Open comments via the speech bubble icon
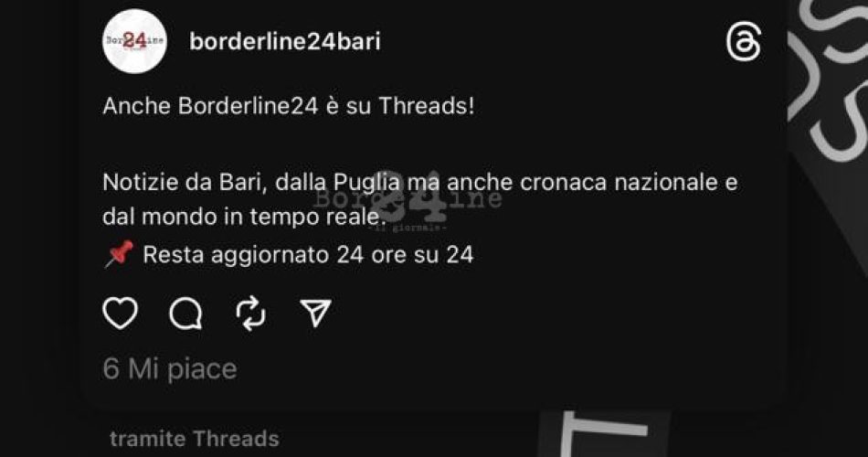 [x=185, y=314]
